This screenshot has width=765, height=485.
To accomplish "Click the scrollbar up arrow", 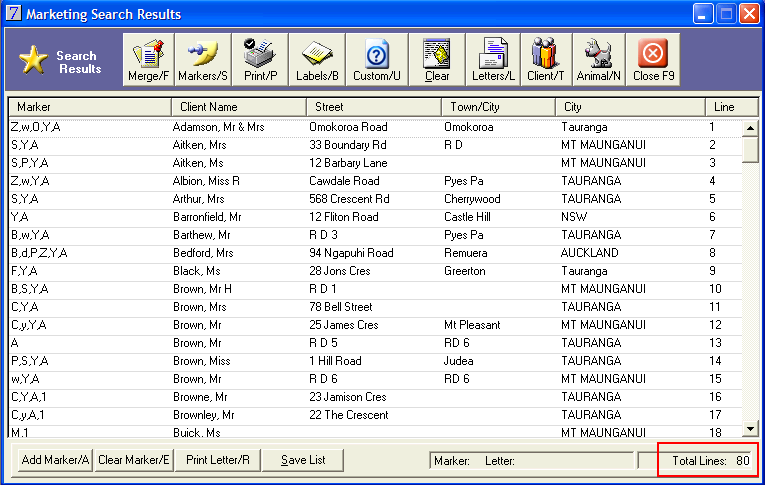I will (750, 128).
